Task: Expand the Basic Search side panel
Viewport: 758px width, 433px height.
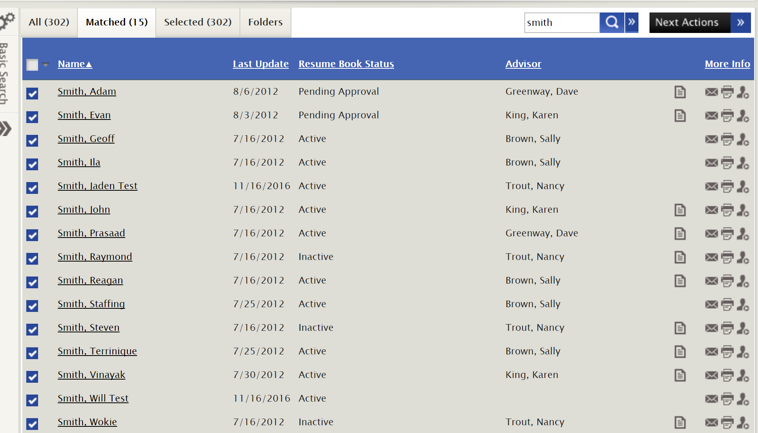Action: (x=5, y=129)
